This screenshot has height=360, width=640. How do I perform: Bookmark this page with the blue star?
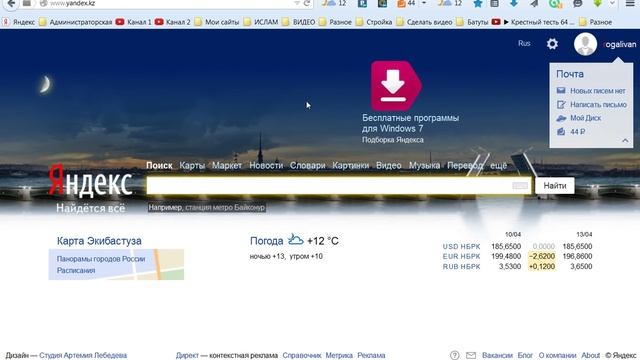coord(478,4)
